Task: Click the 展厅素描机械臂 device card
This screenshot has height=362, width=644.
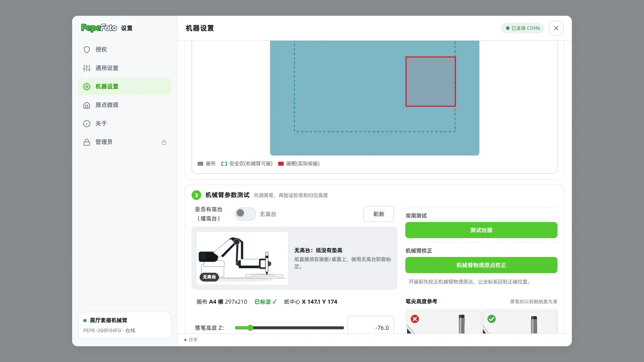Action: pyautogui.click(x=125, y=325)
